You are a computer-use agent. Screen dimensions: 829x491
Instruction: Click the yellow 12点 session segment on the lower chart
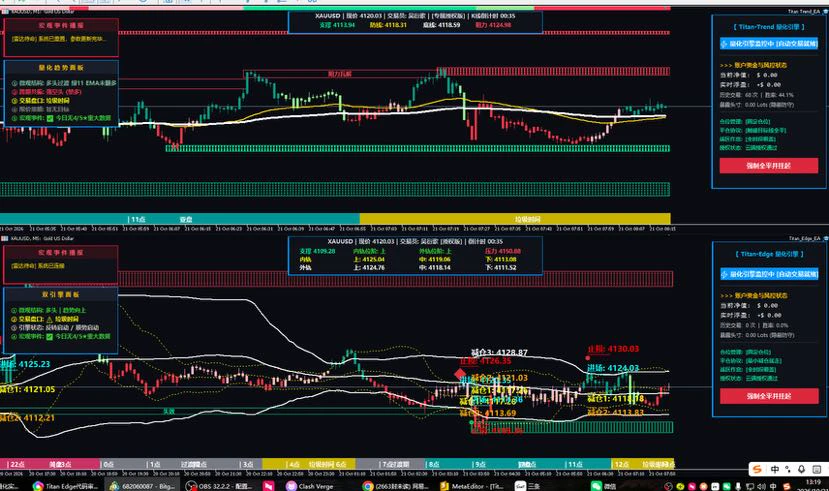[x=643, y=464]
